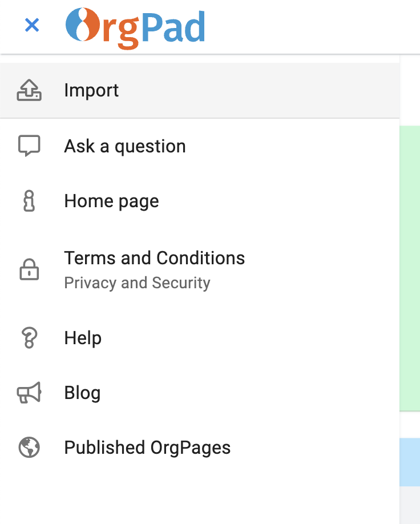View Published OrgPages
Screen dimensions: 420x524
(x=147, y=448)
